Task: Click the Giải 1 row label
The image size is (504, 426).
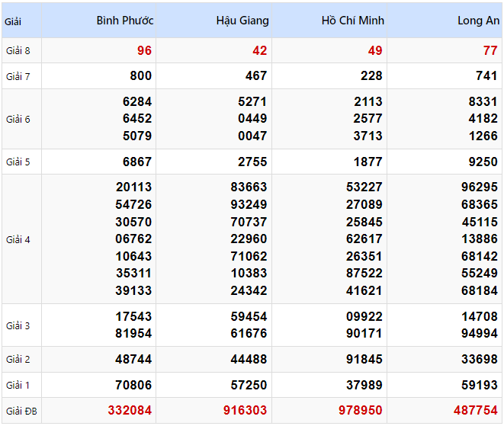Action: point(18,385)
